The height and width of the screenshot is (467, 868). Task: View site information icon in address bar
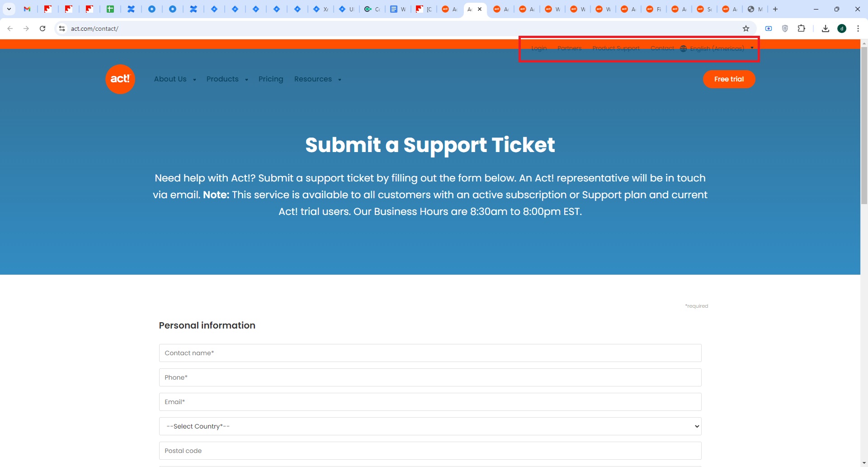pyautogui.click(x=62, y=29)
